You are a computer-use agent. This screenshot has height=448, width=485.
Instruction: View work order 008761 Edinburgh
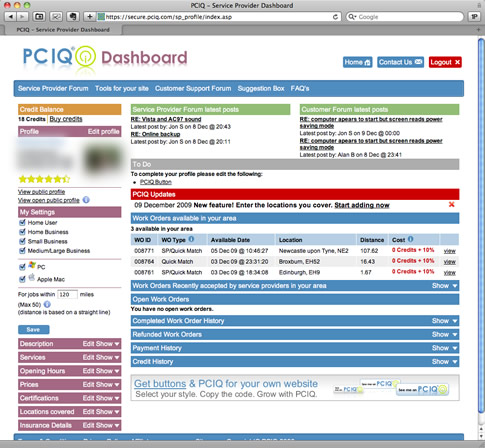[x=450, y=272]
